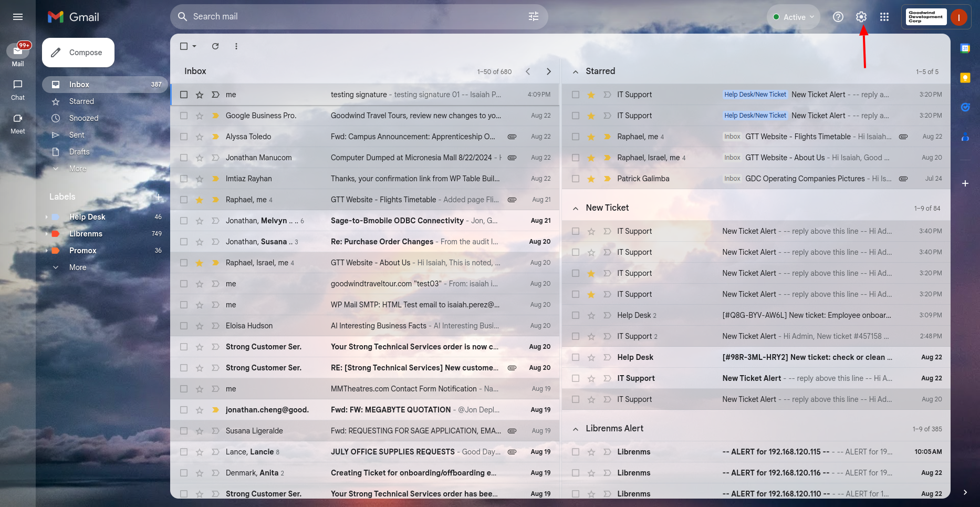Click the Gmail logo

73,17
